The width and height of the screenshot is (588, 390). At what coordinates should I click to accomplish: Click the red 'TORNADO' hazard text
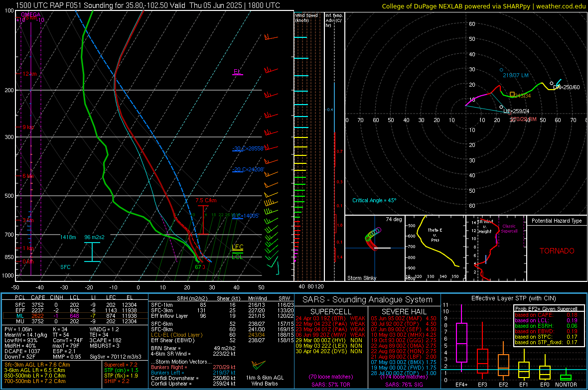click(557, 251)
